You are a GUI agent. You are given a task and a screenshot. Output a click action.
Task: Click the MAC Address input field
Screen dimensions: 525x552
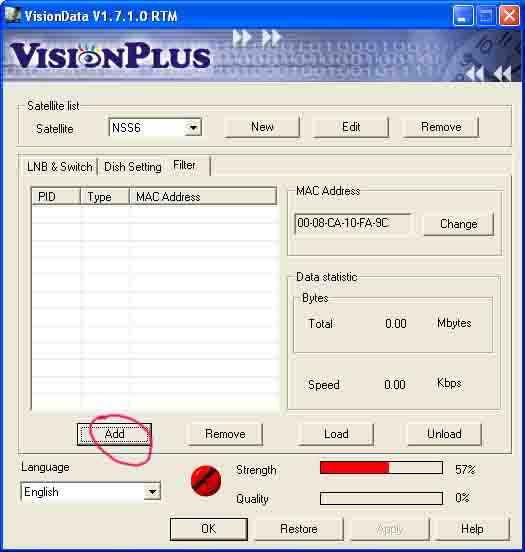353,223
